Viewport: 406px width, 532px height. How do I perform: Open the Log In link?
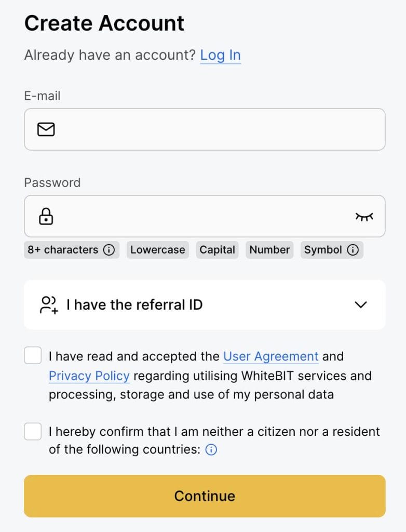220,55
